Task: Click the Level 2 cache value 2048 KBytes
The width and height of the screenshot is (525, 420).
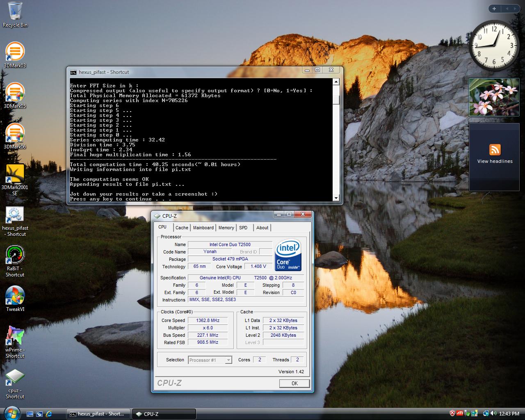Action: 283,335
